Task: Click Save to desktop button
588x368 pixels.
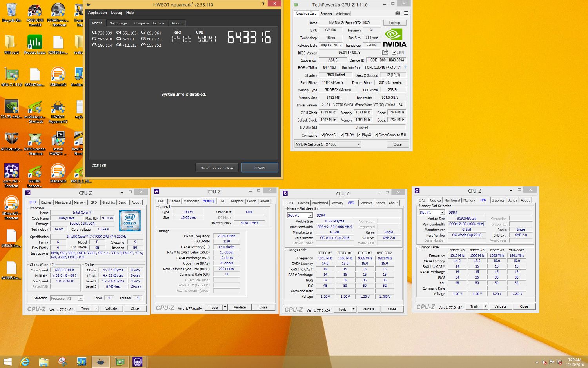Action: pos(217,168)
